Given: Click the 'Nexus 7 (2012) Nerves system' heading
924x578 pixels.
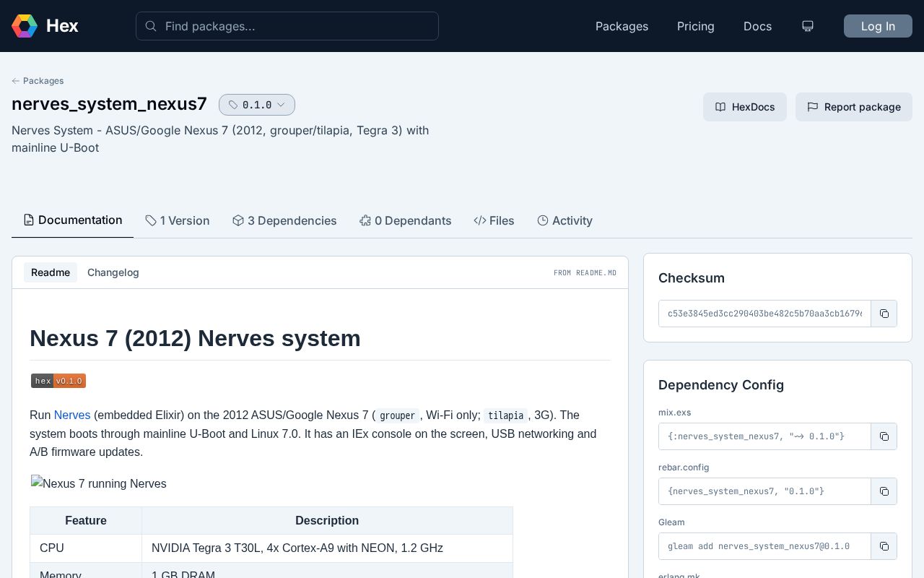Looking at the screenshot, I should (195, 338).
